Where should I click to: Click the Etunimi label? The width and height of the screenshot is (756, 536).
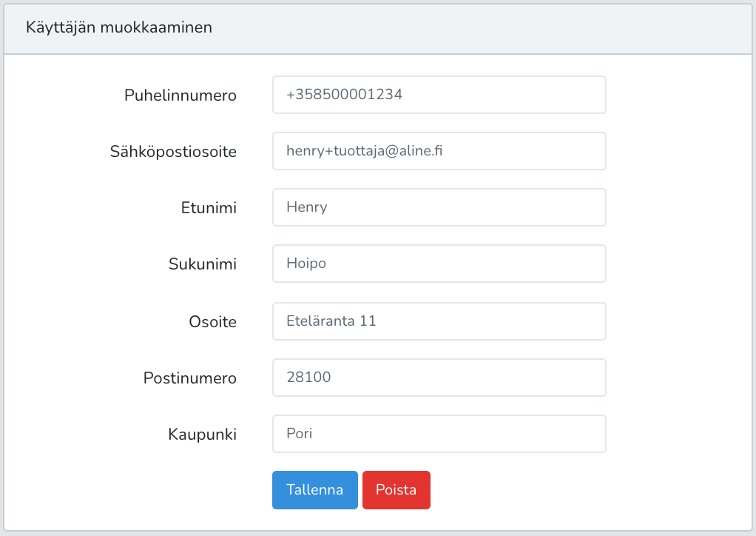209,208
